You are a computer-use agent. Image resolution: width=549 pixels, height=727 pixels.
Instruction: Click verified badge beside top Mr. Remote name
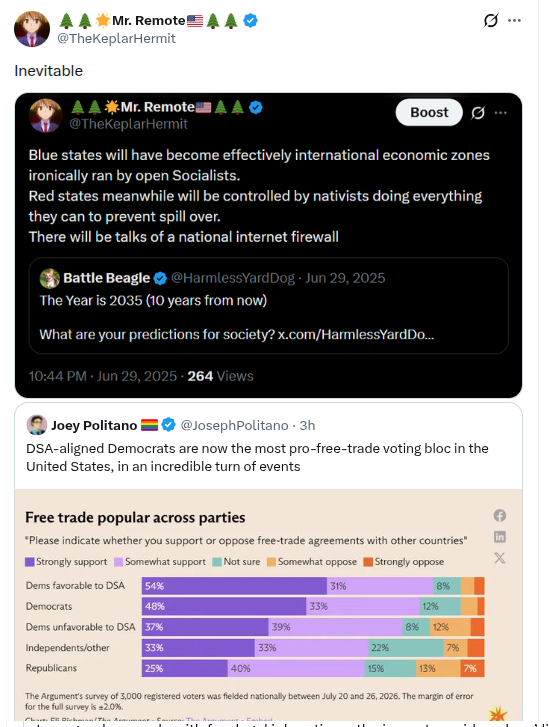coord(250,20)
